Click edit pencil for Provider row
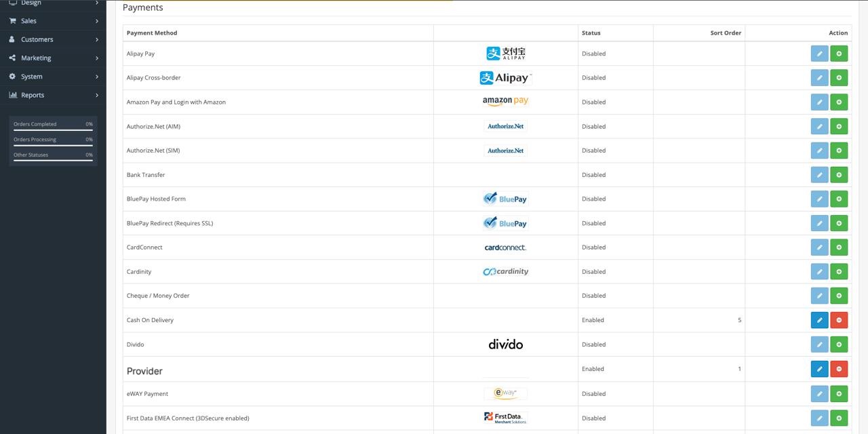 pos(819,369)
